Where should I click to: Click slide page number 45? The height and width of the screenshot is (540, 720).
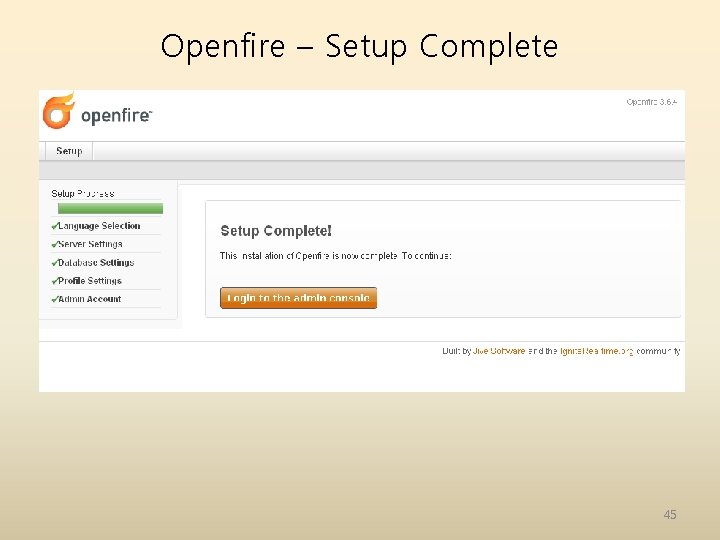(670, 515)
